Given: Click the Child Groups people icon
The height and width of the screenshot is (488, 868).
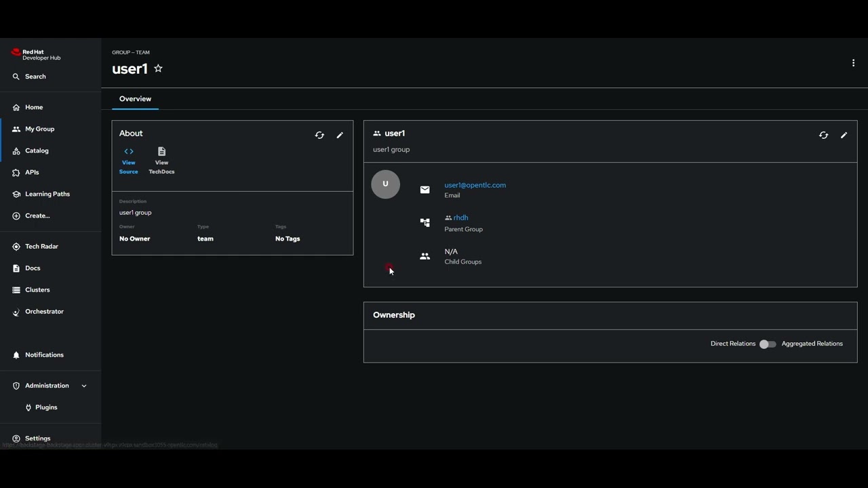Looking at the screenshot, I should [425, 256].
